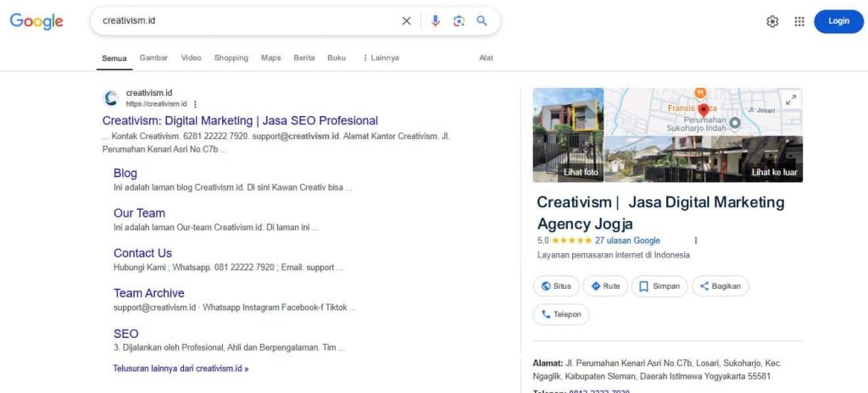The width and height of the screenshot is (868, 393).
Task: Open the Shopping tab
Action: [231, 58]
